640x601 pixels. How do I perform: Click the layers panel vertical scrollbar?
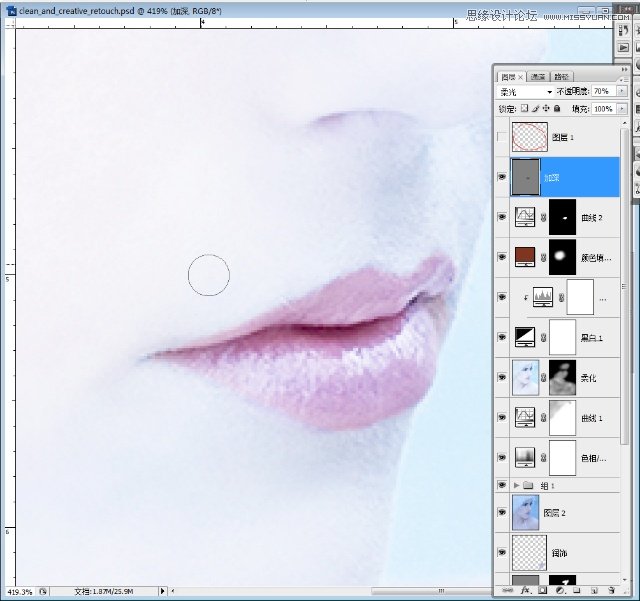(624, 286)
